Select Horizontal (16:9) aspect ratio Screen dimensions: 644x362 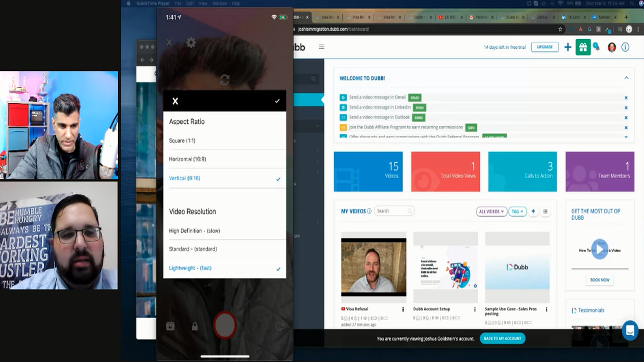(x=225, y=159)
